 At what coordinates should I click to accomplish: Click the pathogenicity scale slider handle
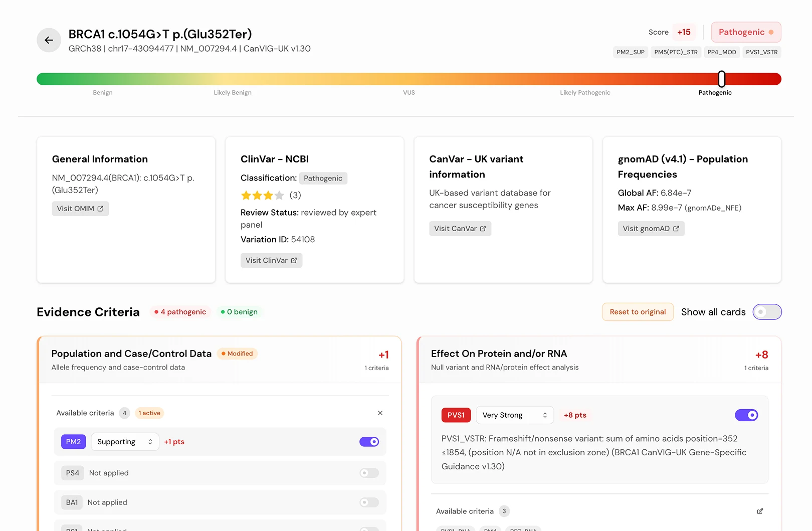click(722, 79)
